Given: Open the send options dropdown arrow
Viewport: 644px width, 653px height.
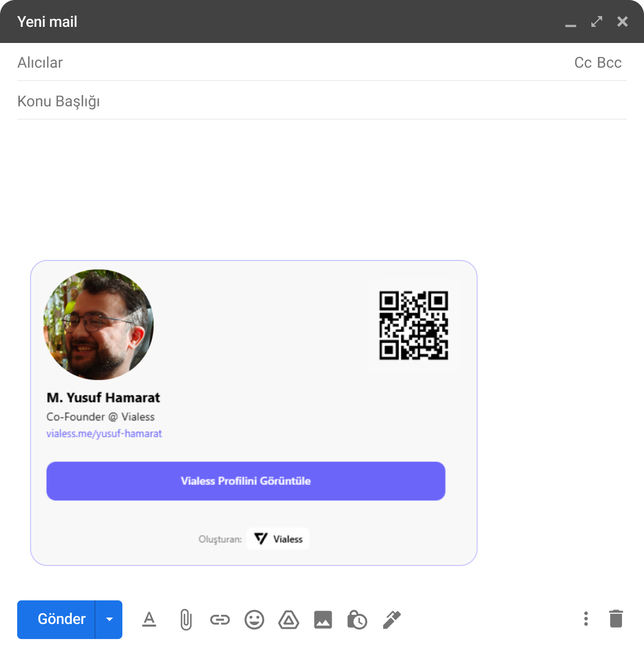Looking at the screenshot, I should tap(109, 620).
